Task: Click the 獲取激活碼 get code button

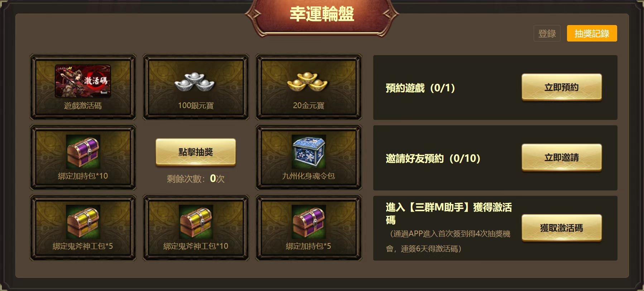Action: click(x=562, y=228)
